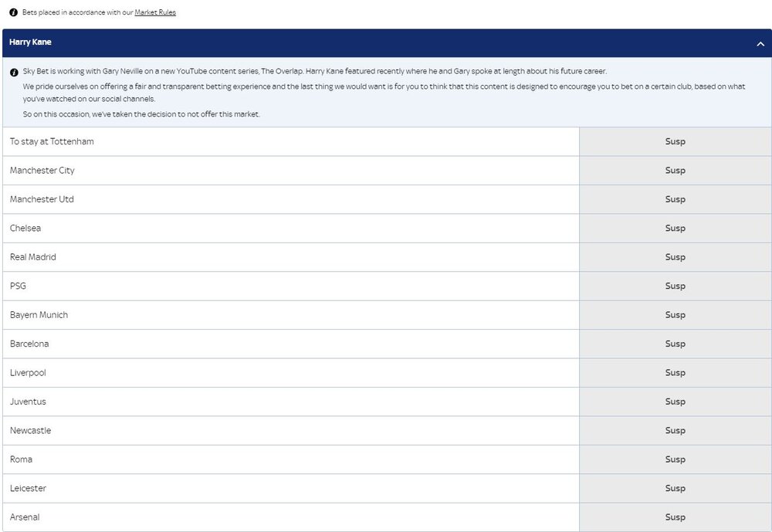Choose Susp button in Chelsea row
The height and width of the screenshot is (532, 772).
[x=675, y=229]
